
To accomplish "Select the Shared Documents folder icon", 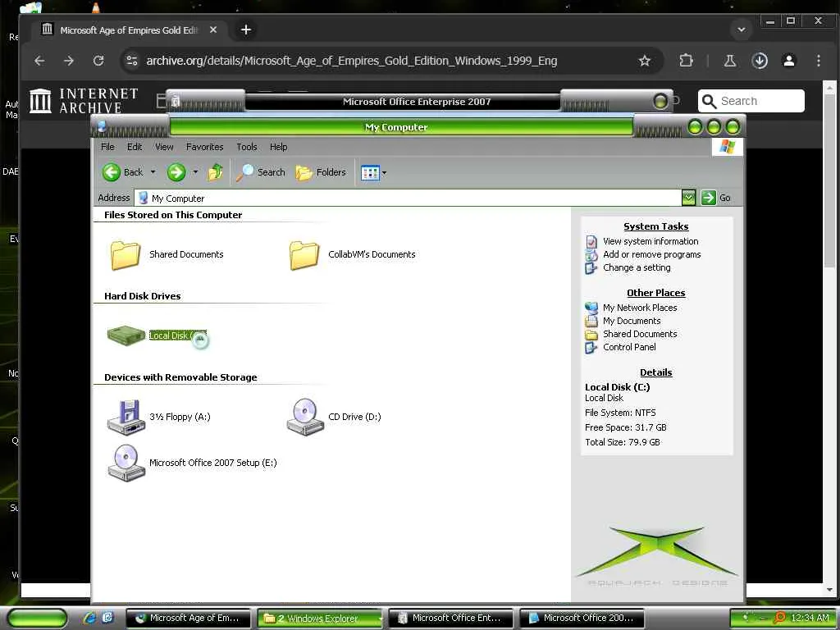I will [x=126, y=255].
